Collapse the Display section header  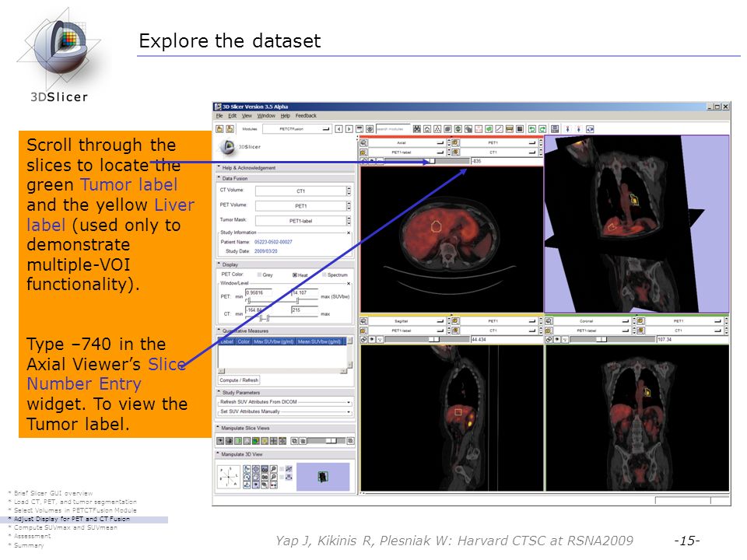click(x=286, y=264)
